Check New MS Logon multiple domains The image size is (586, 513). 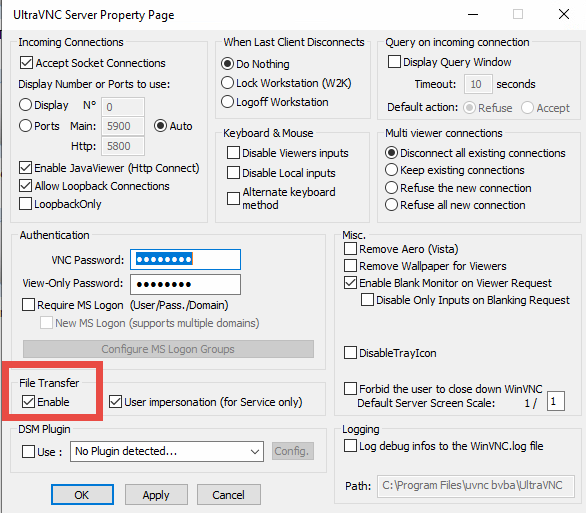click(46, 322)
